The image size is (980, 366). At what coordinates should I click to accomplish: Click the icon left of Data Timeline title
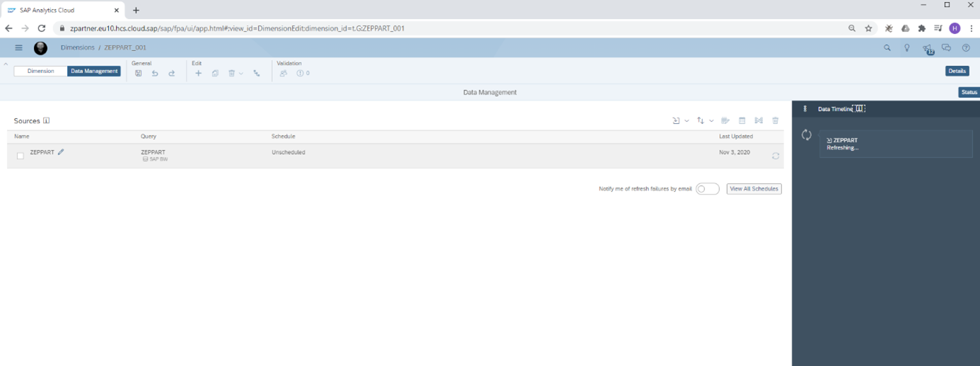click(805, 109)
